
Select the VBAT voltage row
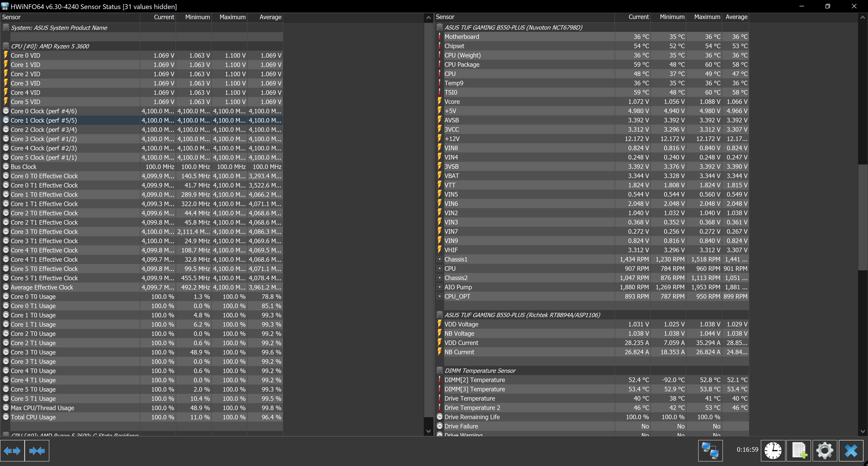(592, 176)
